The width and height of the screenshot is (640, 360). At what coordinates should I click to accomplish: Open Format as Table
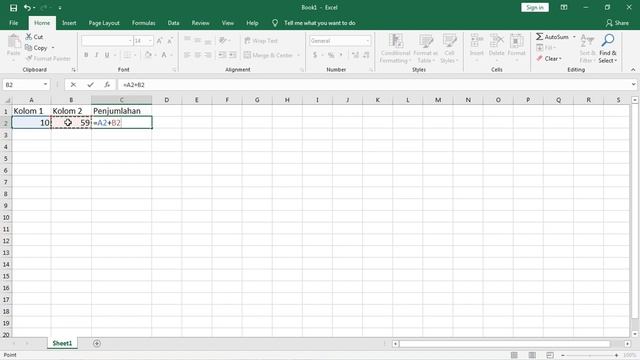tap(425, 48)
